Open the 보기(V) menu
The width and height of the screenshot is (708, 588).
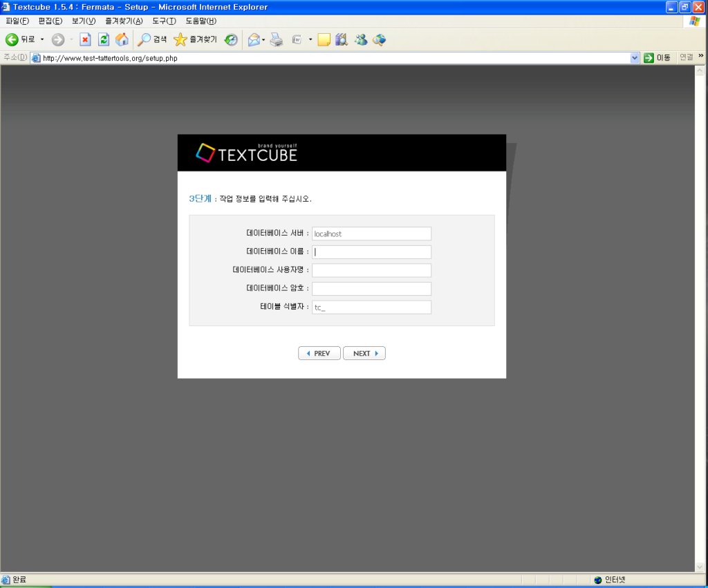click(x=84, y=21)
